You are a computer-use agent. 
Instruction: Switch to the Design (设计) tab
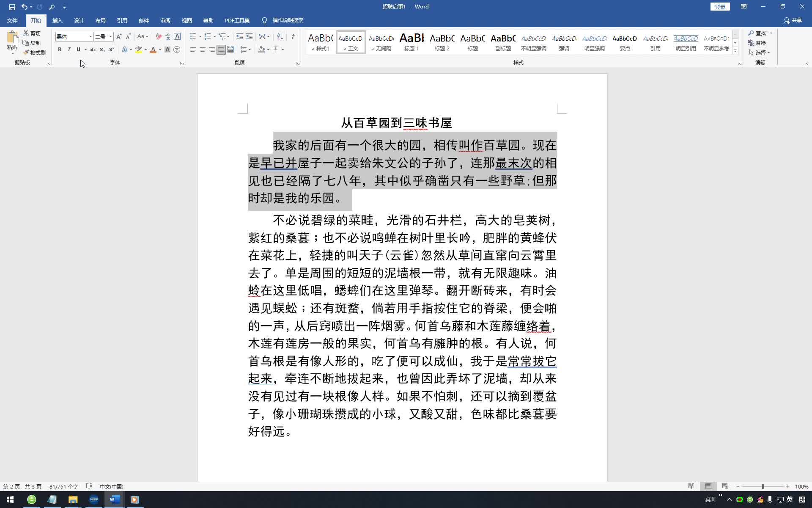(79, 20)
